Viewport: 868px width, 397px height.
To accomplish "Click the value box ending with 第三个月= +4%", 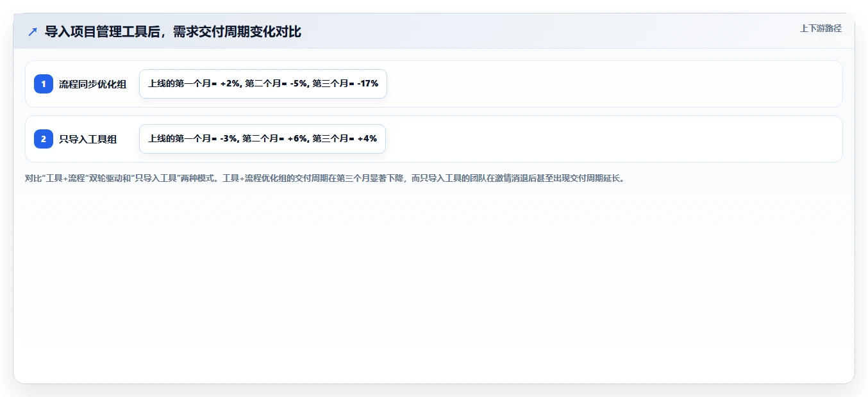I will tap(262, 139).
